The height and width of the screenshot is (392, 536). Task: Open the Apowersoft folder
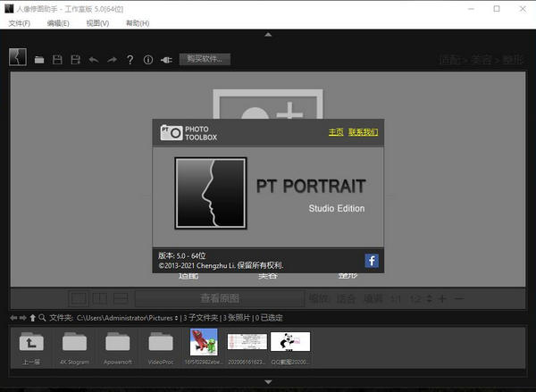[118, 348]
